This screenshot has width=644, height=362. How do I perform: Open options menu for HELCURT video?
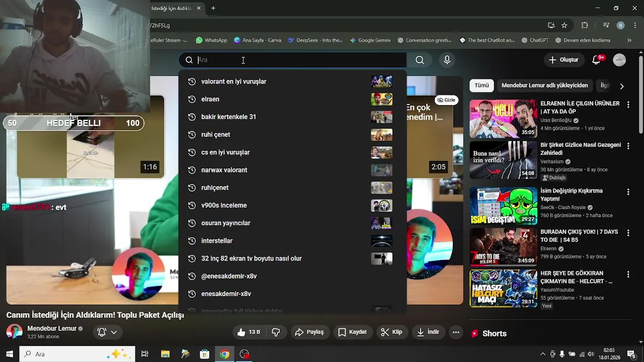[628, 274]
